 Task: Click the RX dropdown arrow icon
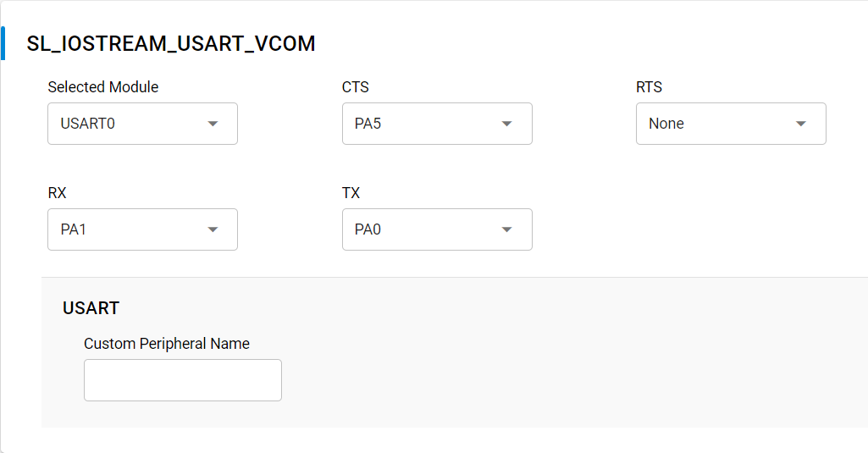point(213,229)
